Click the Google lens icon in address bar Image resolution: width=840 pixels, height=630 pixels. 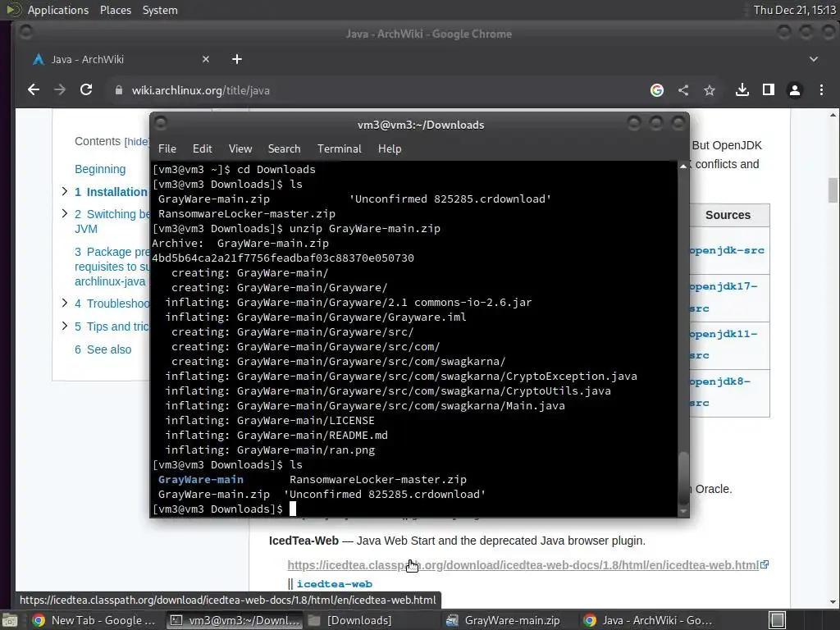(x=657, y=90)
